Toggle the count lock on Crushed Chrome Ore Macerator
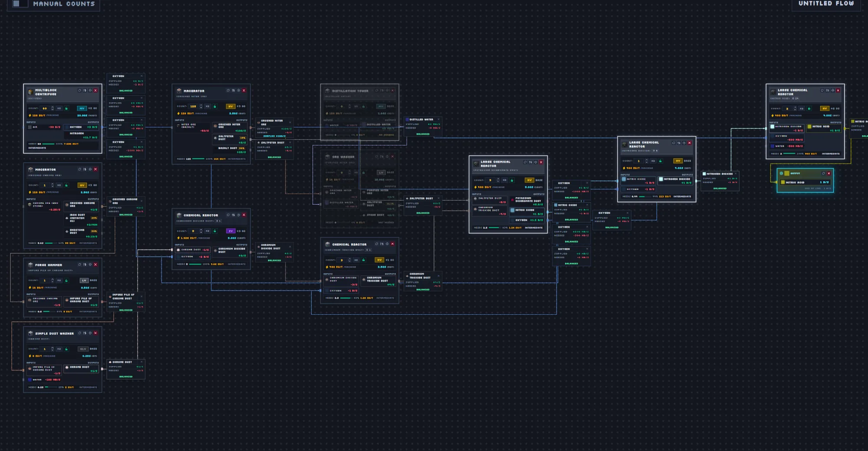Screen dimensions: 868x451 pyautogui.click(x=66, y=185)
